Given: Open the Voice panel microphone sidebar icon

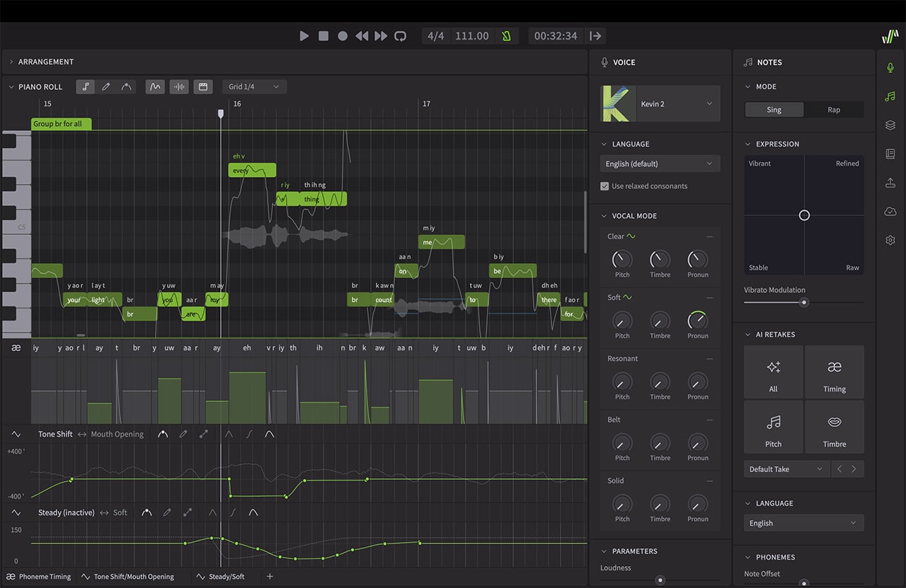Looking at the screenshot, I should pos(890,67).
